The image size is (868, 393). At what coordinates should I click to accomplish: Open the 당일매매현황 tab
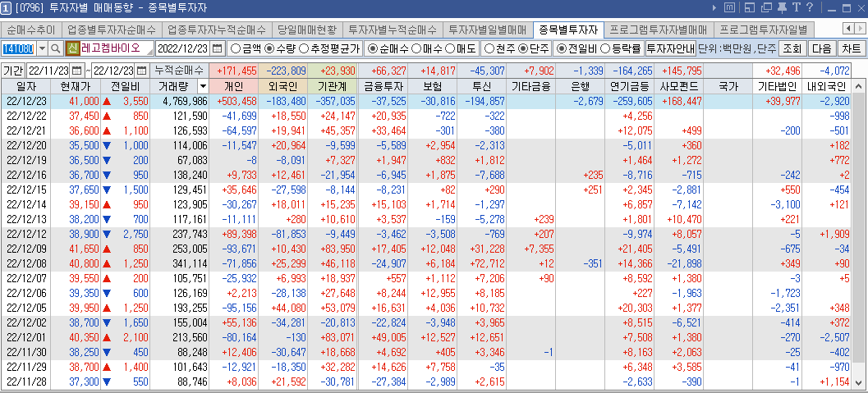coord(306,30)
